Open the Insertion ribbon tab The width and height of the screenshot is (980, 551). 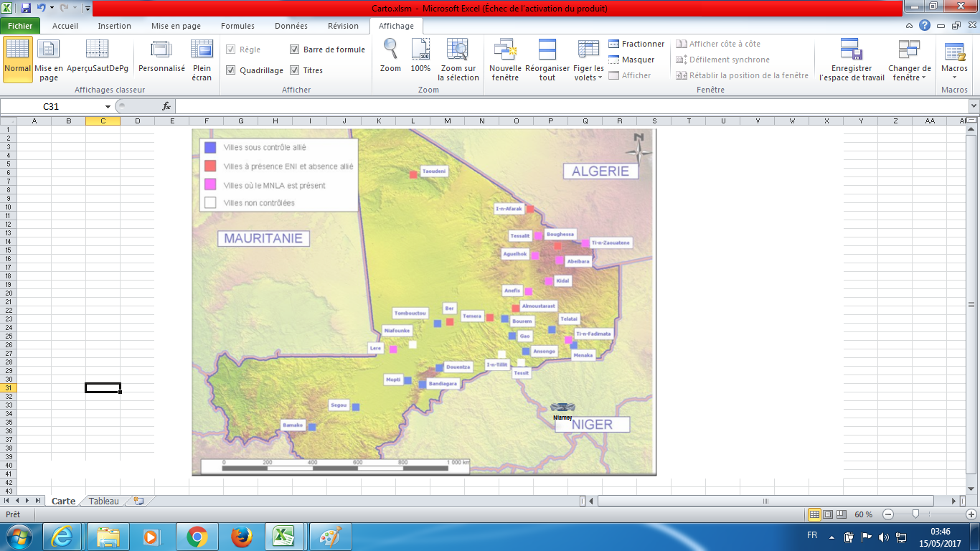point(115,26)
